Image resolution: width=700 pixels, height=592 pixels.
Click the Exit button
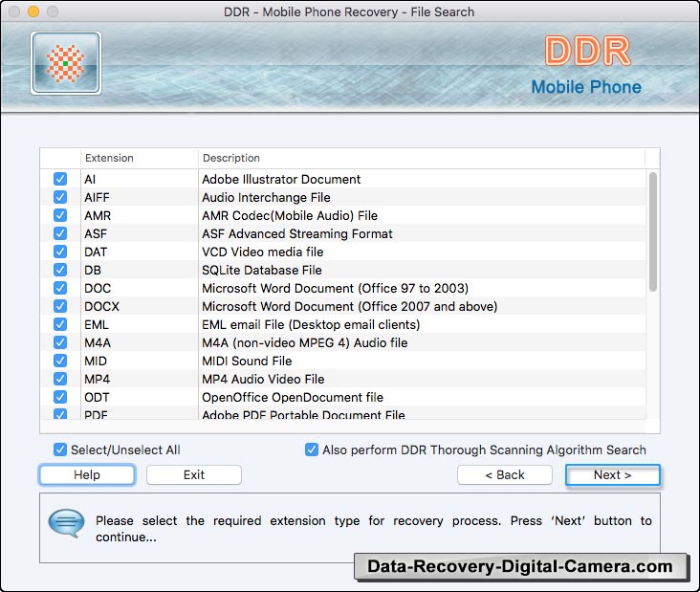pos(194,474)
